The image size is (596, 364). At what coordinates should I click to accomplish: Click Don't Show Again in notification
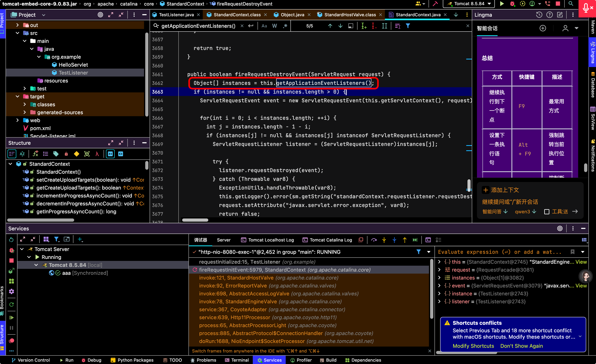521,346
